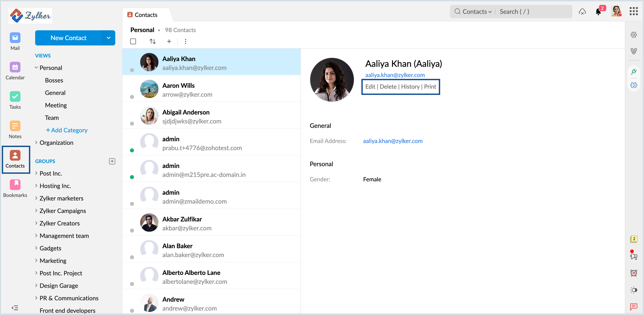Open the New Contact dropdown arrow
The height and width of the screenshot is (315, 644).
pos(109,38)
